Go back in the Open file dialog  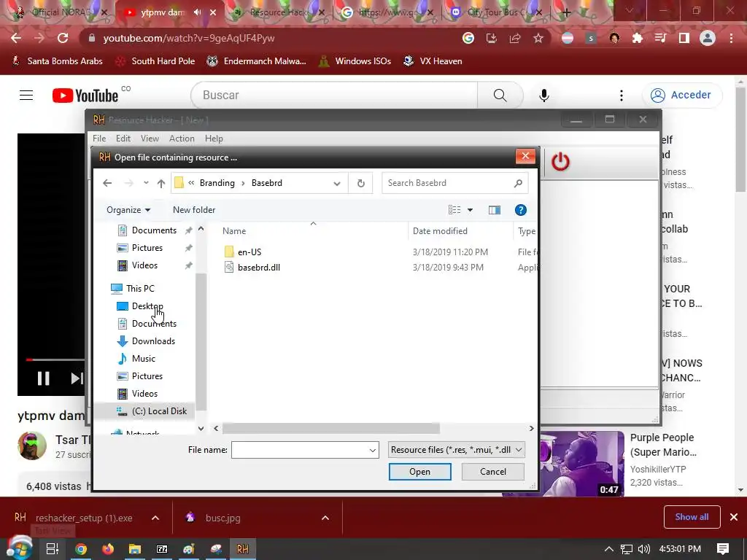pyautogui.click(x=107, y=183)
